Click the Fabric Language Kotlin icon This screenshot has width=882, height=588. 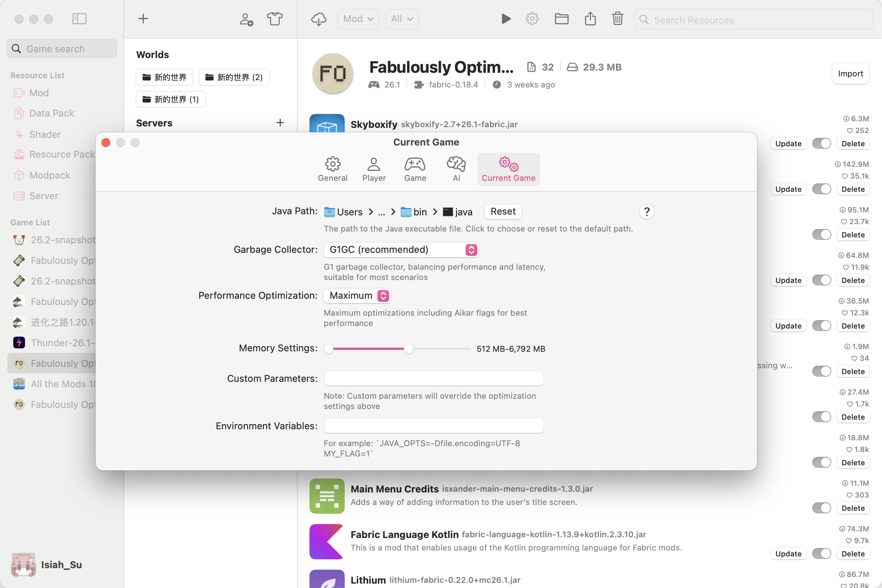(x=327, y=541)
